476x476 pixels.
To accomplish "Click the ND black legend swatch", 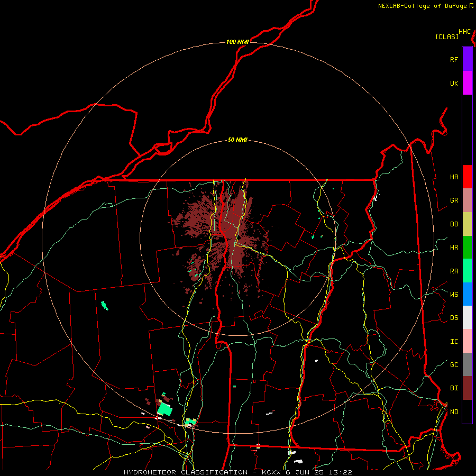I will 467,411.
